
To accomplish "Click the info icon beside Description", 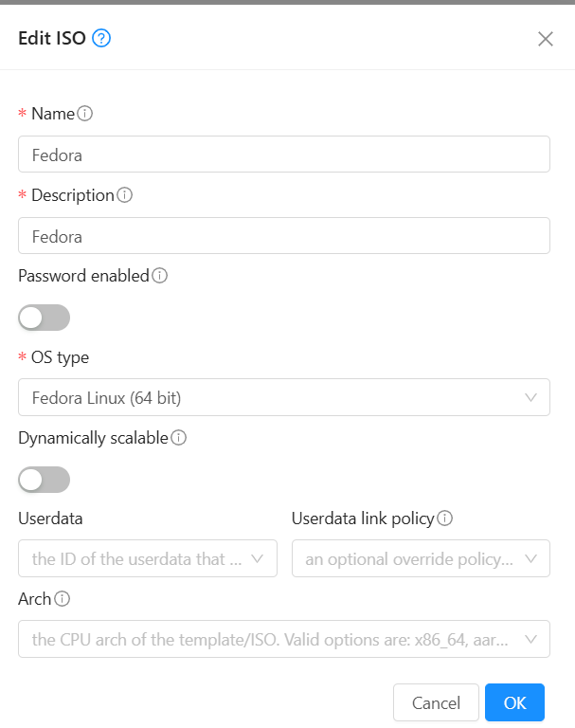I will point(124,195).
